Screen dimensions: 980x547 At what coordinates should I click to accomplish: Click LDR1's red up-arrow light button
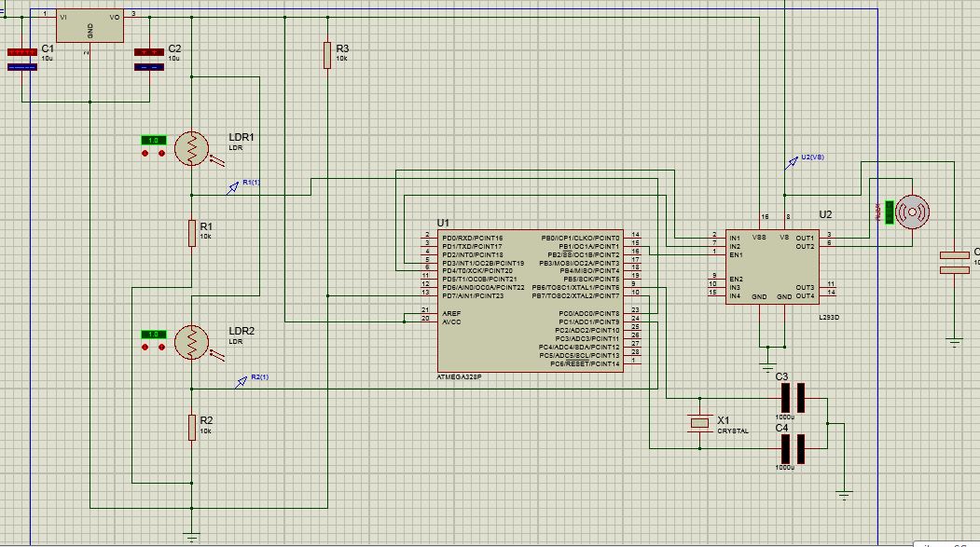pos(145,153)
